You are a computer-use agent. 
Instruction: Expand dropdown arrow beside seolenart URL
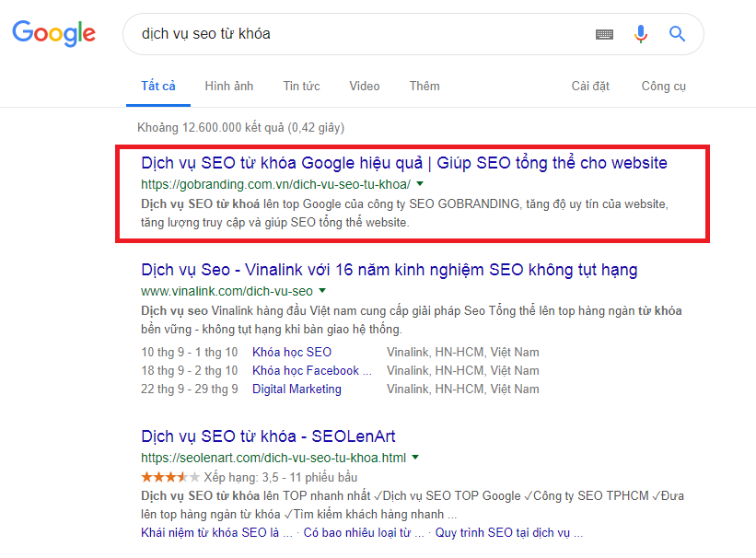(415, 458)
